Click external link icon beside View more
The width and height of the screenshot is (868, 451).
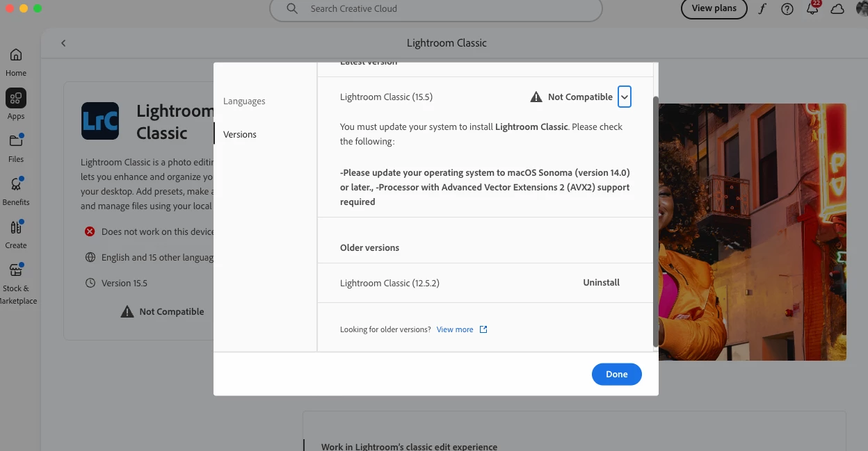coord(483,329)
